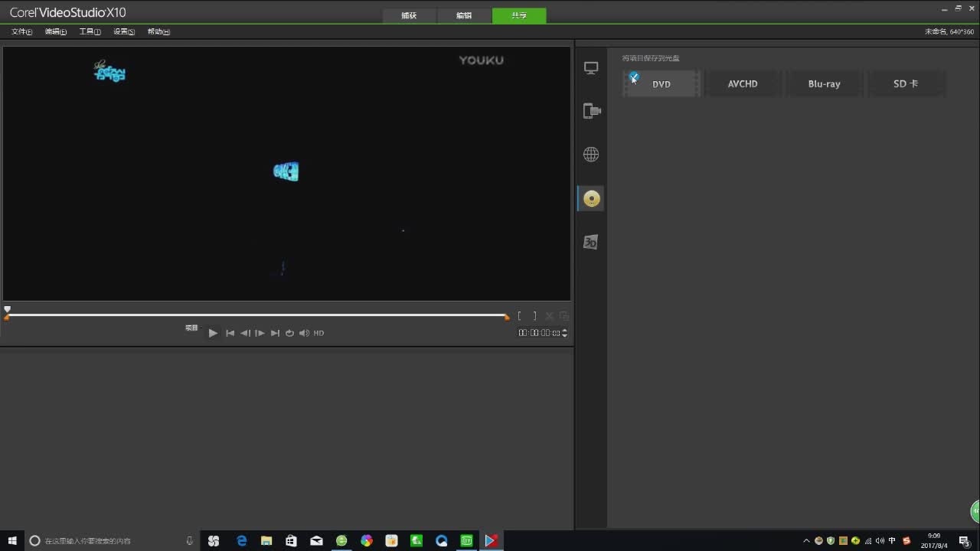
Task: Choose the Blu-ray disc format
Action: [x=825, y=84]
